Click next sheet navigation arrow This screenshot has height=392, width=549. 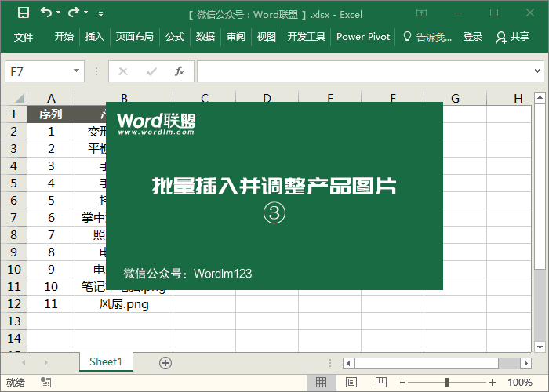click(45, 362)
